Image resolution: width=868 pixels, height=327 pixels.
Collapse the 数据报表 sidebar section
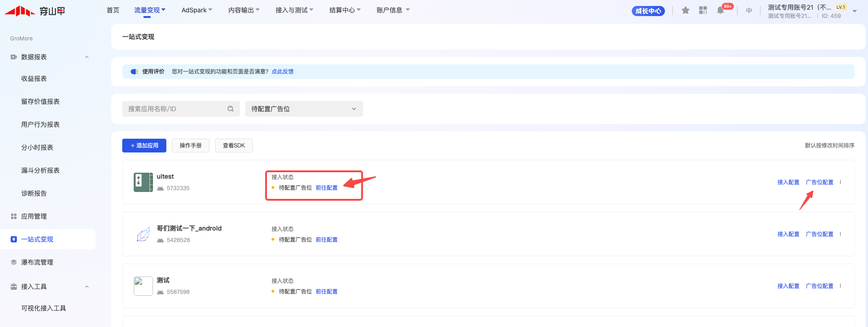coord(87,57)
